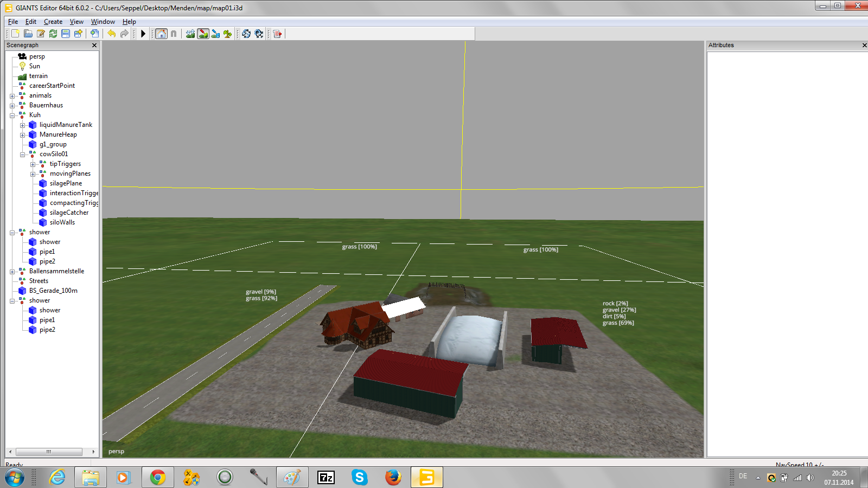Click the Play button in toolbar
Viewport: 868px width, 488px height.
tap(143, 34)
